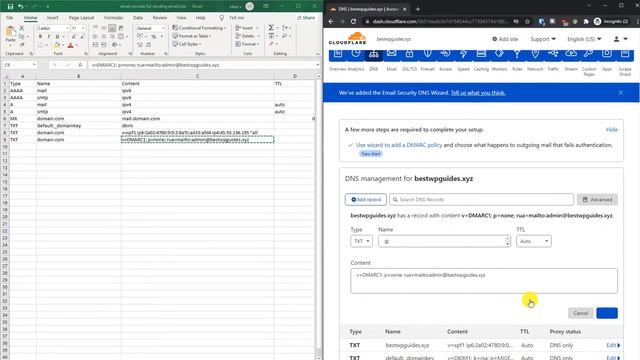The image size is (640, 360).
Task: Toggle Underline formatting in Excel
Action: click(x=57, y=36)
